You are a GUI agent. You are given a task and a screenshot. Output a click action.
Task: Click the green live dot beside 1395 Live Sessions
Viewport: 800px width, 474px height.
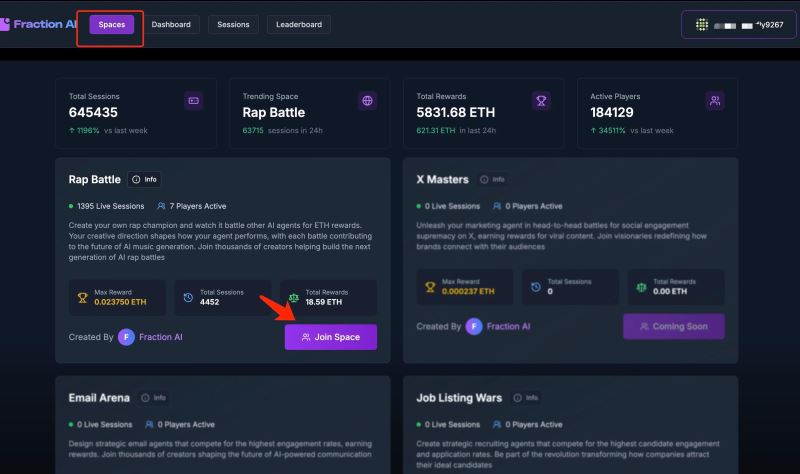[x=71, y=206]
